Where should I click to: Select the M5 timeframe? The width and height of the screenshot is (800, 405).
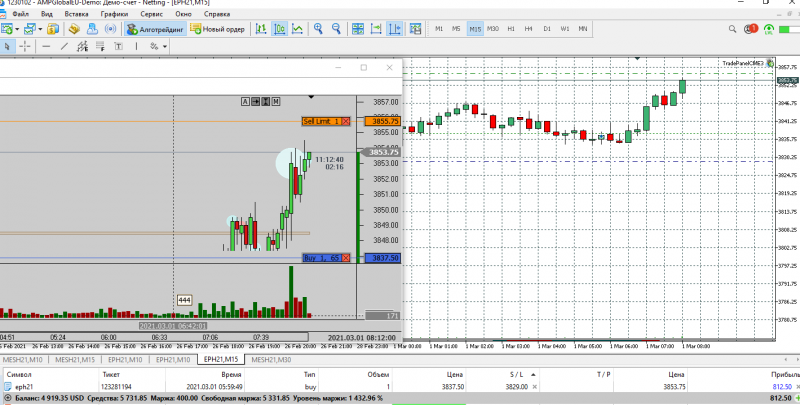pos(456,29)
